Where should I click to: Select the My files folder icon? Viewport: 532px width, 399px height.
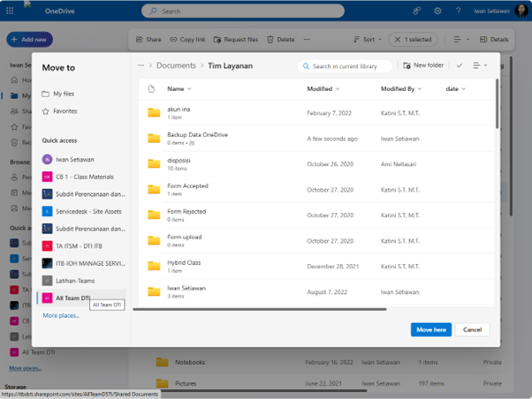(46, 94)
